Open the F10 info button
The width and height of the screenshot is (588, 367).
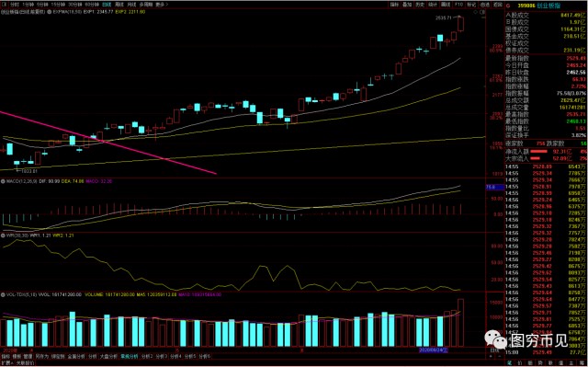[x=458, y=5]
